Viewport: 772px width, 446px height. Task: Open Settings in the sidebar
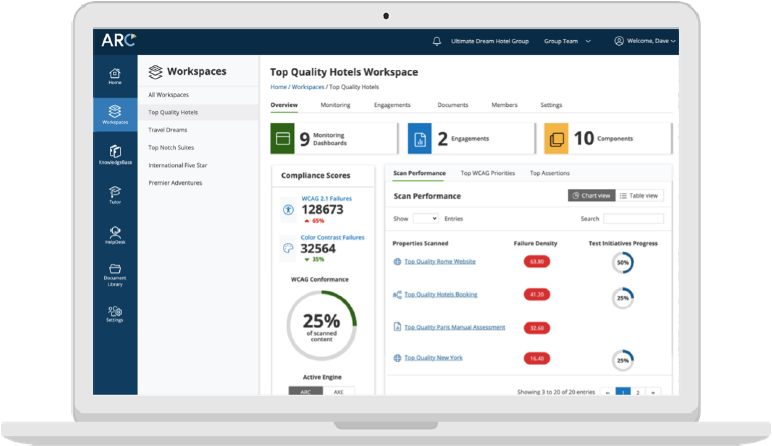[115, 314]
